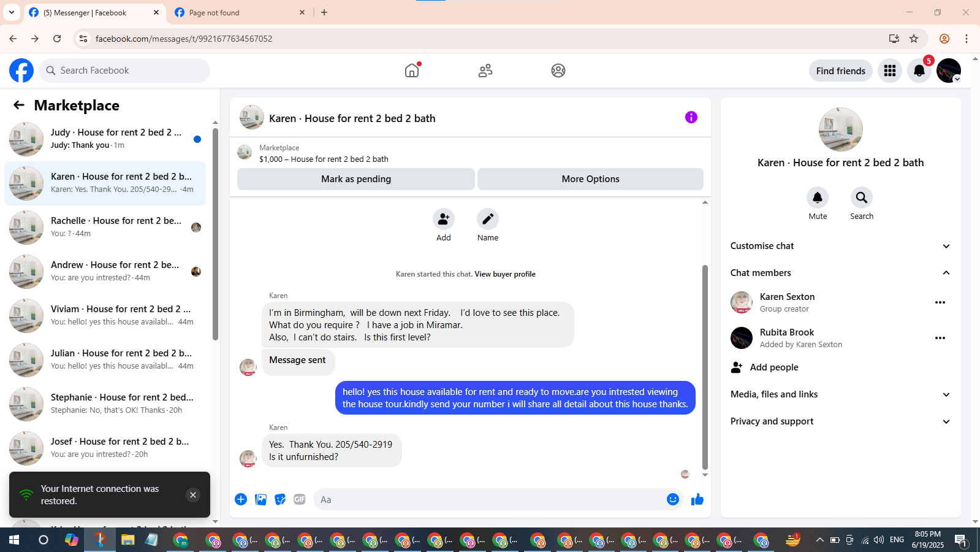Open the Facebook menu grid icon

[x=890, y=71]
